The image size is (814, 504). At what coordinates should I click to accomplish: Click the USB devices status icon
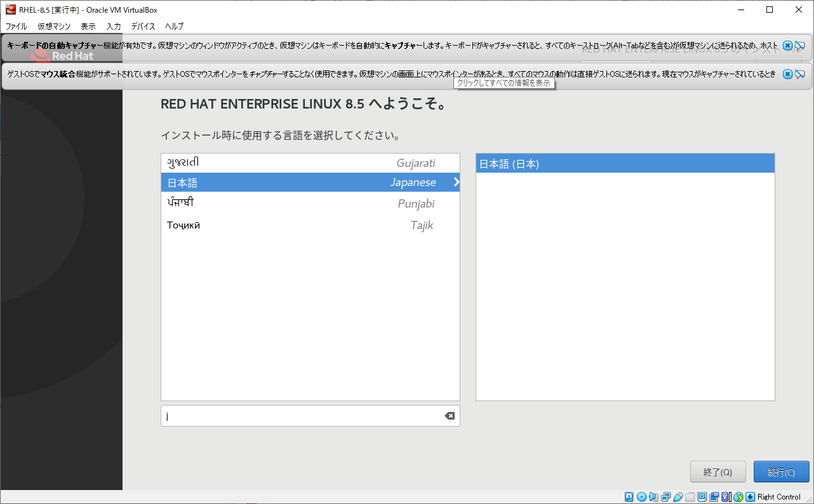pyautogui.click(x=677, y=496)
